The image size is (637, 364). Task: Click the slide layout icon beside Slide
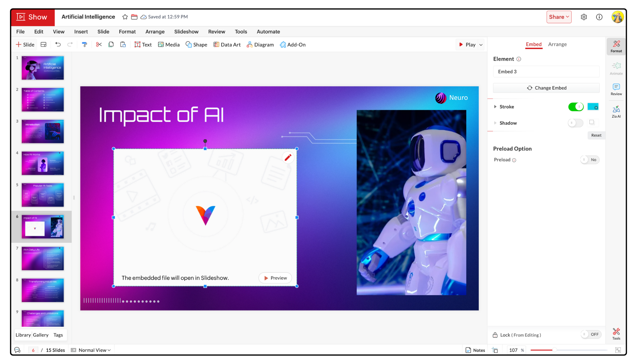pos(44,45)
